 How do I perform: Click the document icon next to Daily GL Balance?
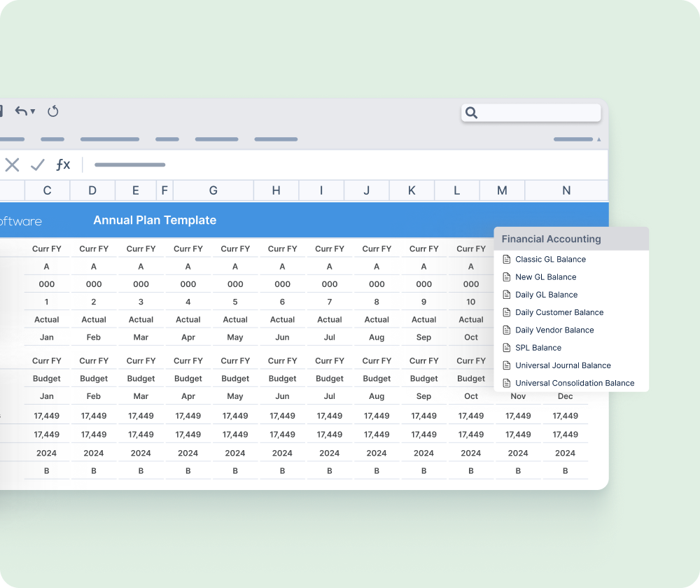(x=507, y=295)
